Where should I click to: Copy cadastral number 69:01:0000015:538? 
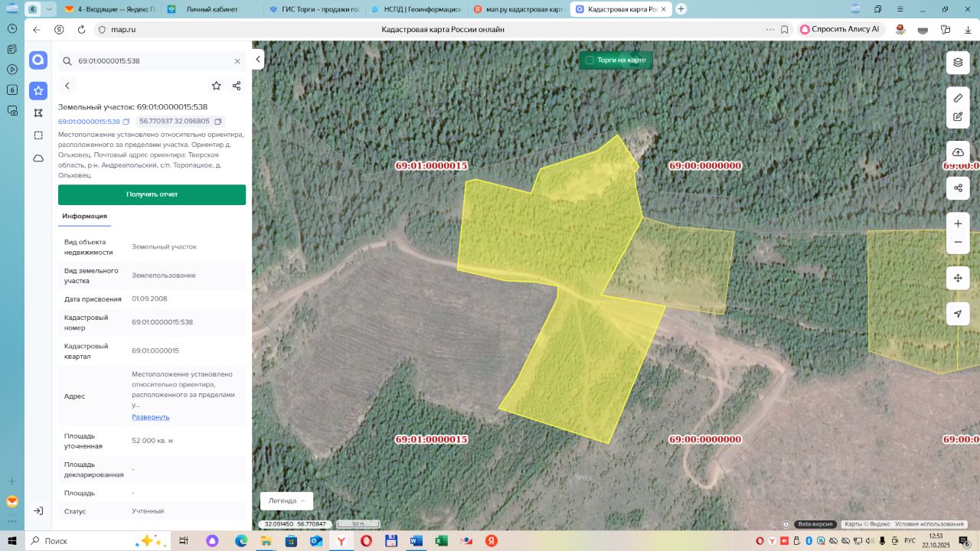click(x=126, y=122)
